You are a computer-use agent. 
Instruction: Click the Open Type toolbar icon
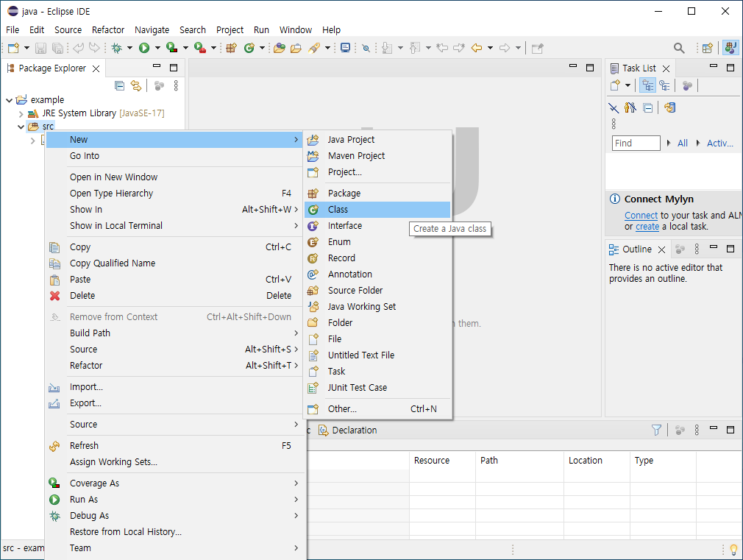(x=280, y=48)
